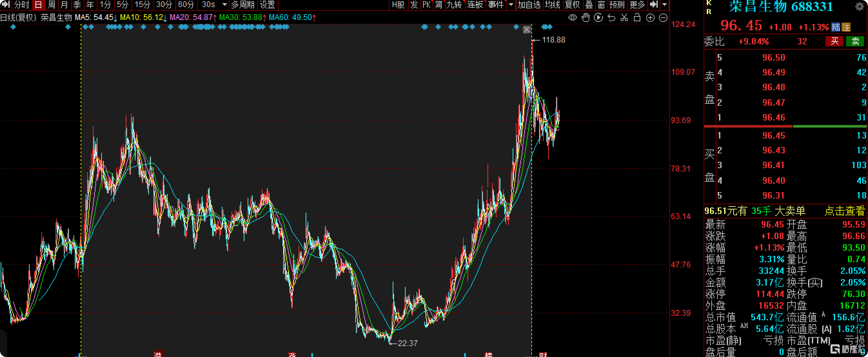
Task: Click the 港 marker at chart bottom
Action: (x=158, y=354)
